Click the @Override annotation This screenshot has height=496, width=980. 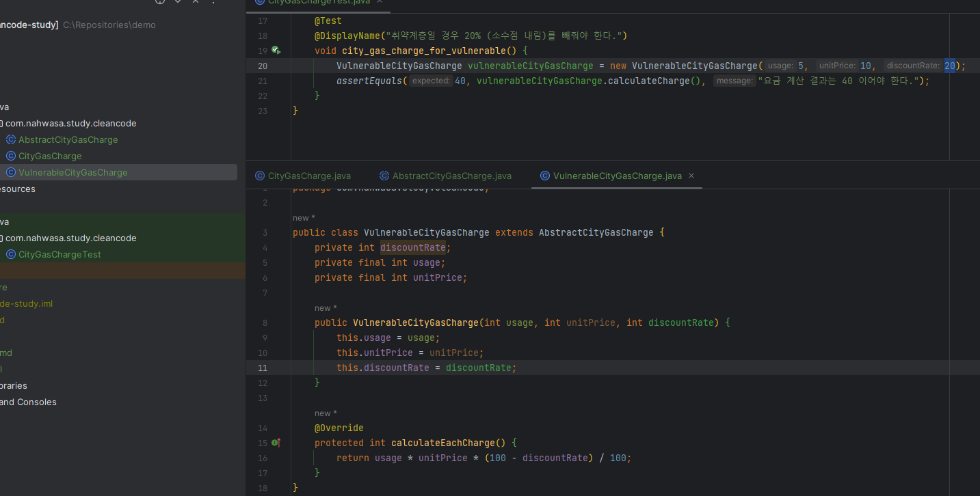coord(339,428)
